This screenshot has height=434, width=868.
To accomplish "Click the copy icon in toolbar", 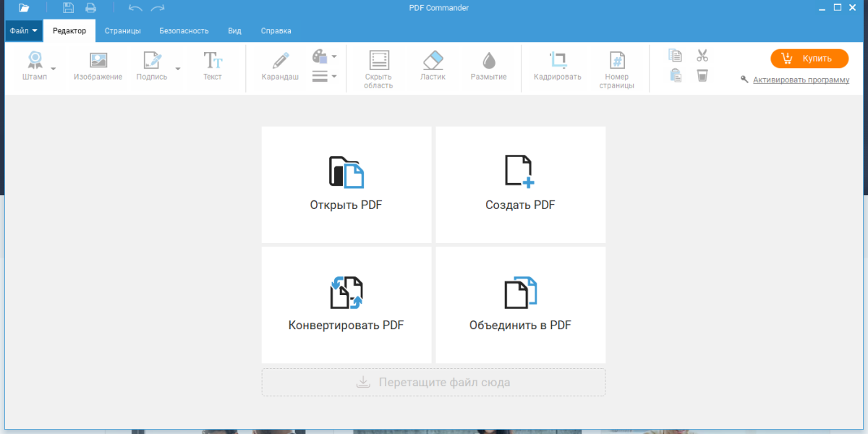I will coord(676,56).
